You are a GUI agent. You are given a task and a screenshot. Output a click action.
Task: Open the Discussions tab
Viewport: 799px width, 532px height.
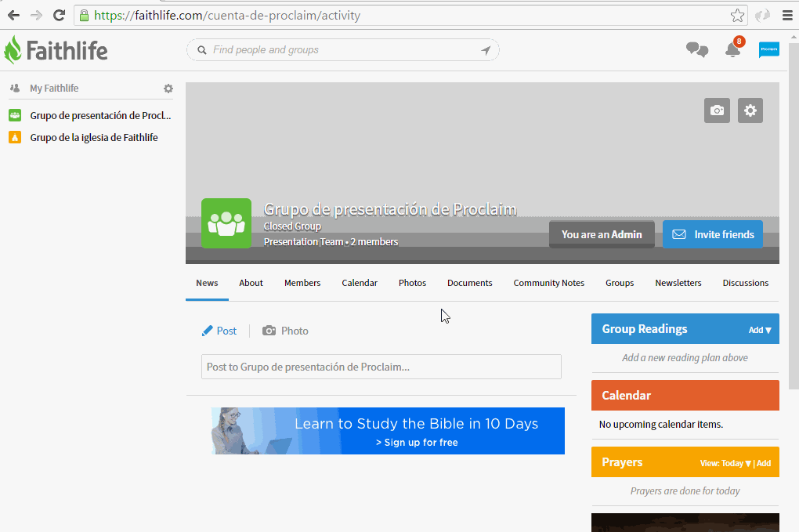(x=746, y=283)
